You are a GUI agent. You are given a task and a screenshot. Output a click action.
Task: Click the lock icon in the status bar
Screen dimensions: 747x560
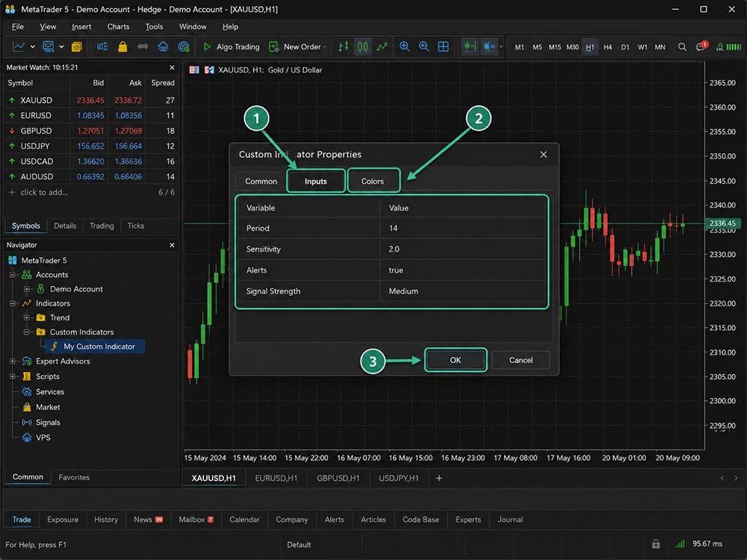click(656, 544)
